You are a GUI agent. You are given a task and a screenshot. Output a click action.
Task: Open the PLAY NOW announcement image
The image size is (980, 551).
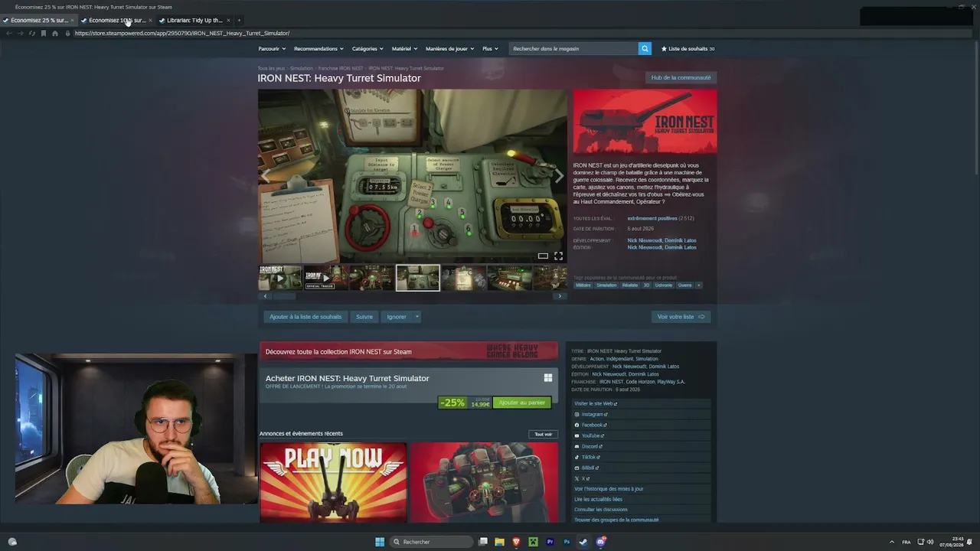click(x=333, y=482)
